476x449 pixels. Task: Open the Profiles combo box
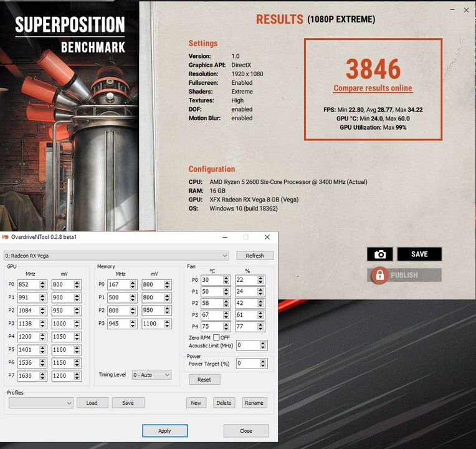click(41, 403)
